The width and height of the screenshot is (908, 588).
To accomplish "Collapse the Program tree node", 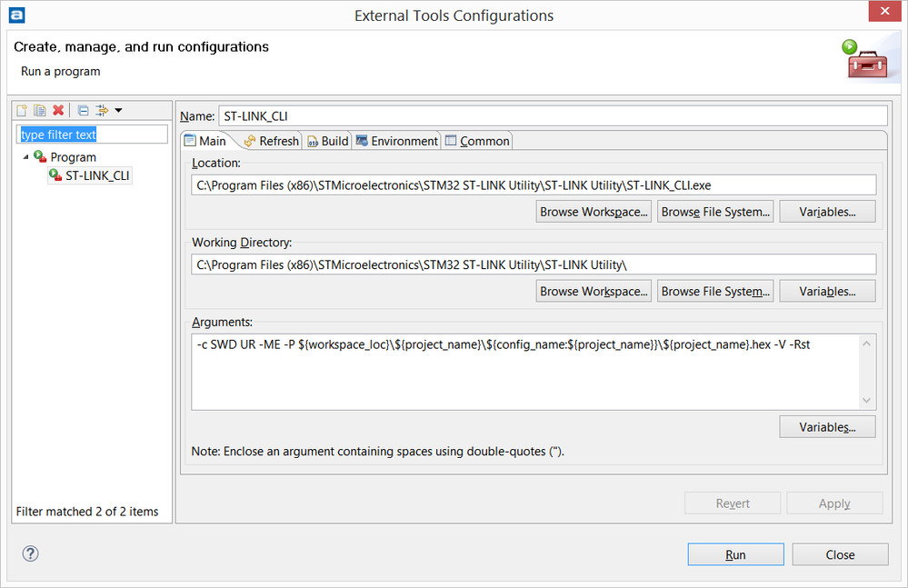I will 25,157.
